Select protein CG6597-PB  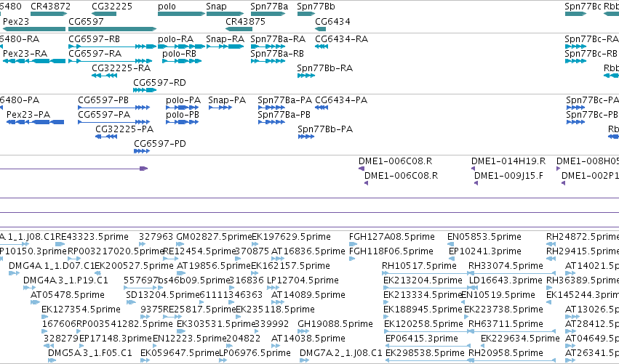[x=113, y=108]
